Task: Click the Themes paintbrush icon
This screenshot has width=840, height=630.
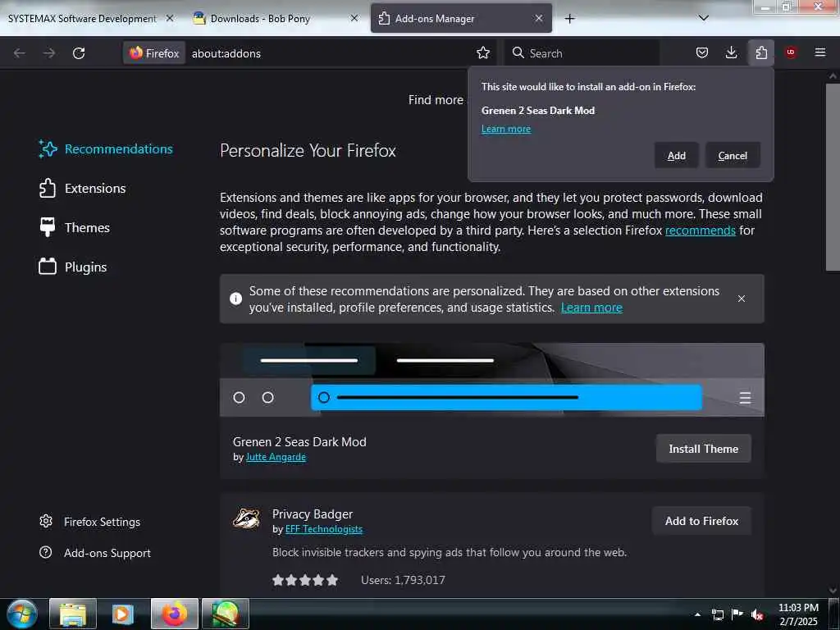Action: [x=47, y=227]
